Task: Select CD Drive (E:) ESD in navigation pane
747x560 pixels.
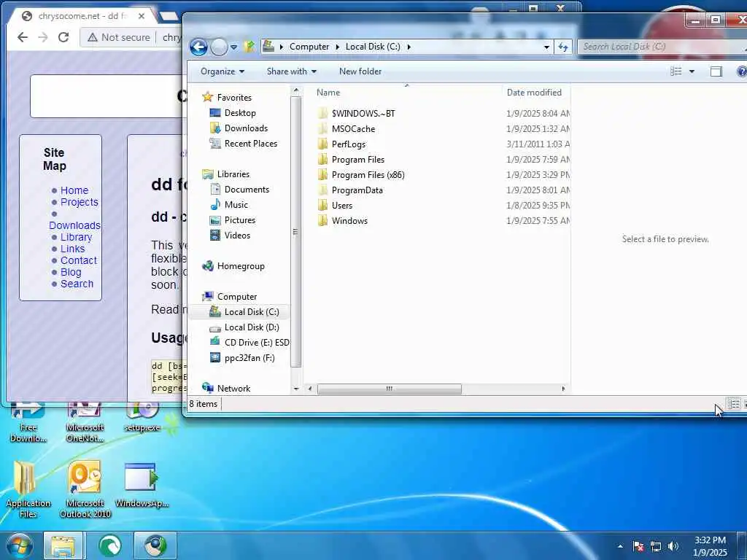Action: [x=257, y=343]
